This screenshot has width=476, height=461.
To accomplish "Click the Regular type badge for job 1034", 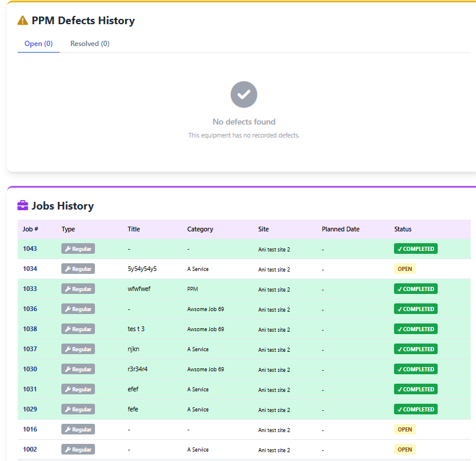I will point(78,269).
